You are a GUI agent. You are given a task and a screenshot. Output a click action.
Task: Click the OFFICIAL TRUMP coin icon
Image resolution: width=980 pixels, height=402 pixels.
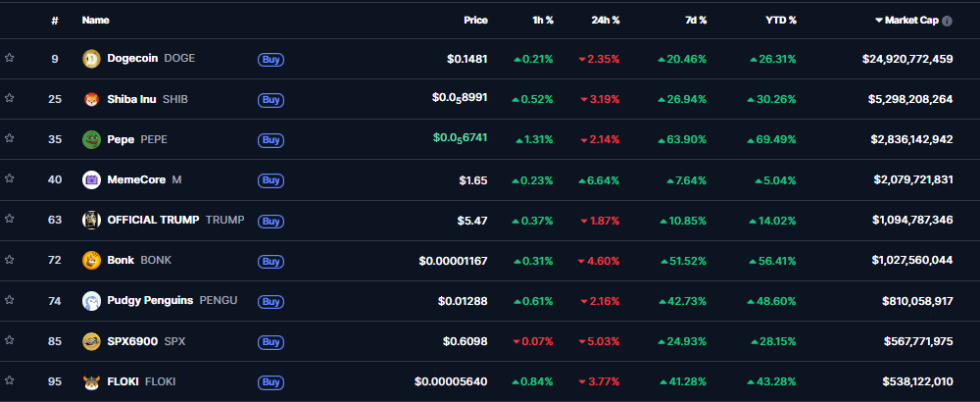(91, 220)
